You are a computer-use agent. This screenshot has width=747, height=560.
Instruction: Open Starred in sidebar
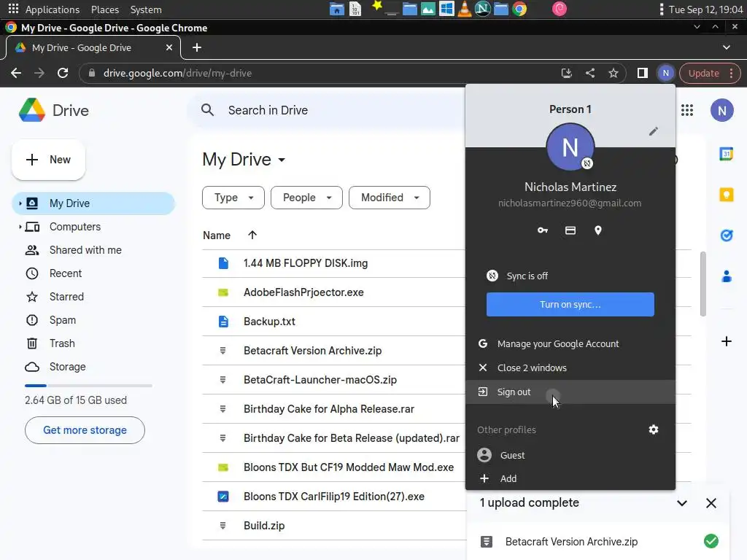point(93,297)
